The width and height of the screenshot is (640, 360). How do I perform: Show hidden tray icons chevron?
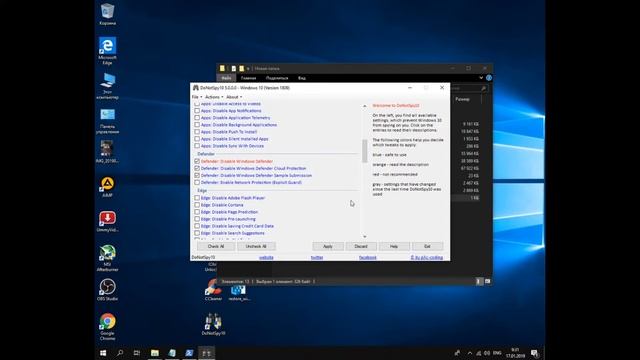[470, 353]
